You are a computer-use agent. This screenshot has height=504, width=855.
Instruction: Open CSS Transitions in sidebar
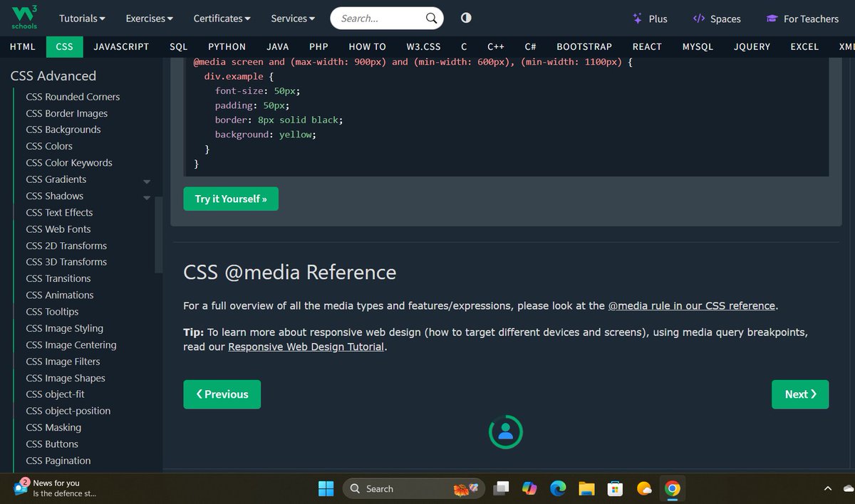coord(58,278)
